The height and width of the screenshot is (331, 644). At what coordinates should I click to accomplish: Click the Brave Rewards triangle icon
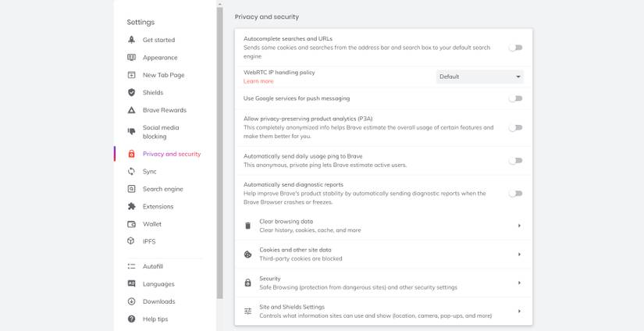tap(131, 110)
